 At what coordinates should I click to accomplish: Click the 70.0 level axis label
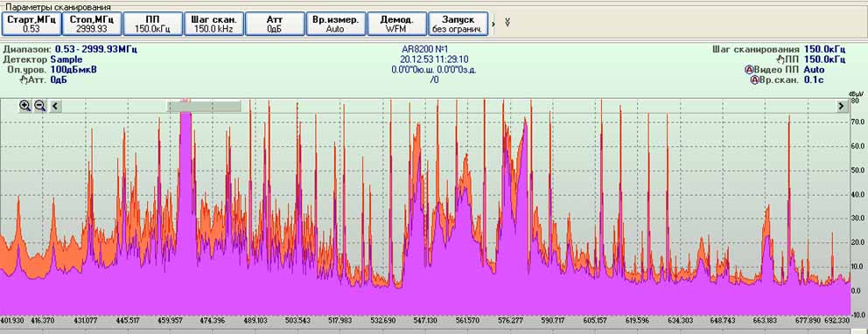(857, 122)
